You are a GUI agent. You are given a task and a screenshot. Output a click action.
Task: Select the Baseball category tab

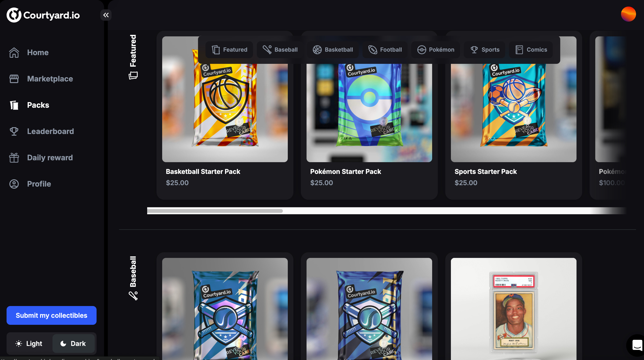[280, 50]
